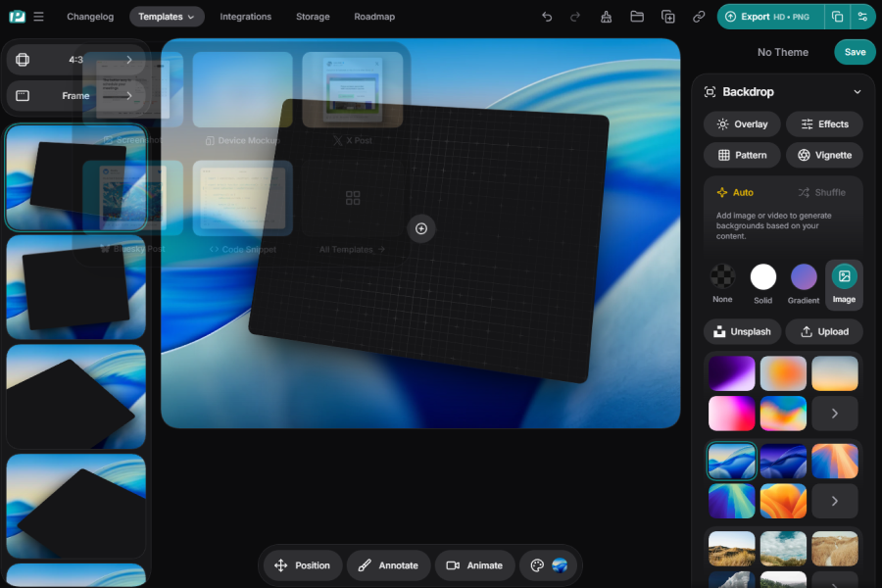Open the Overlay options

pyautogui.click(x=742, y=124)
